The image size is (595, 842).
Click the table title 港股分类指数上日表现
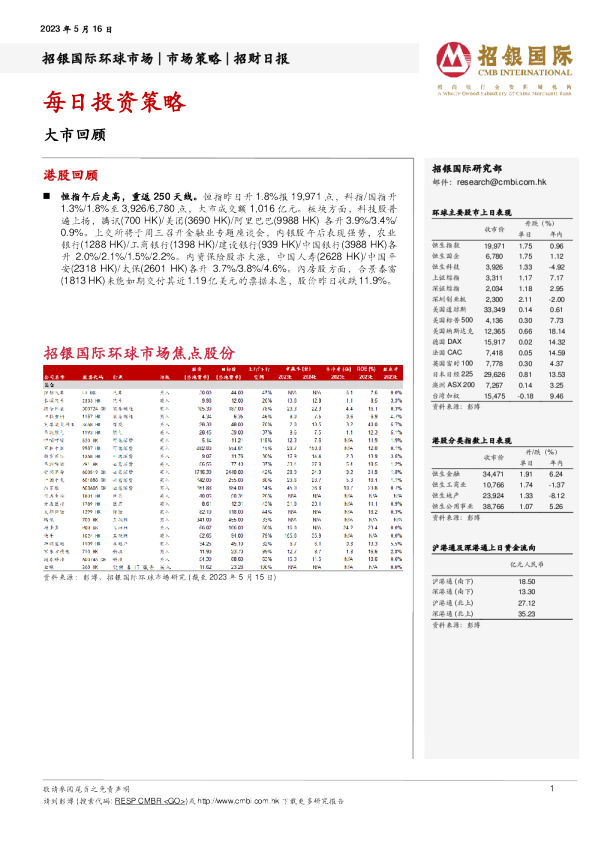point(472,440)
